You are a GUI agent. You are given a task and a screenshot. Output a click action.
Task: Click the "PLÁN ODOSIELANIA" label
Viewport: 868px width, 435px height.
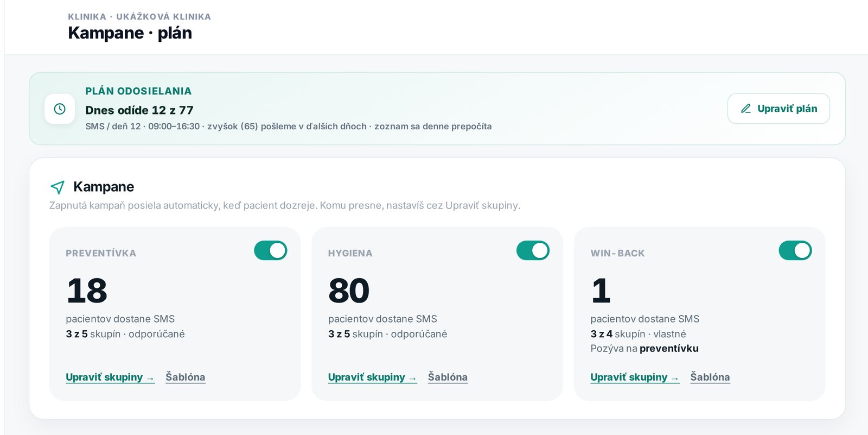tap(138, 91)
